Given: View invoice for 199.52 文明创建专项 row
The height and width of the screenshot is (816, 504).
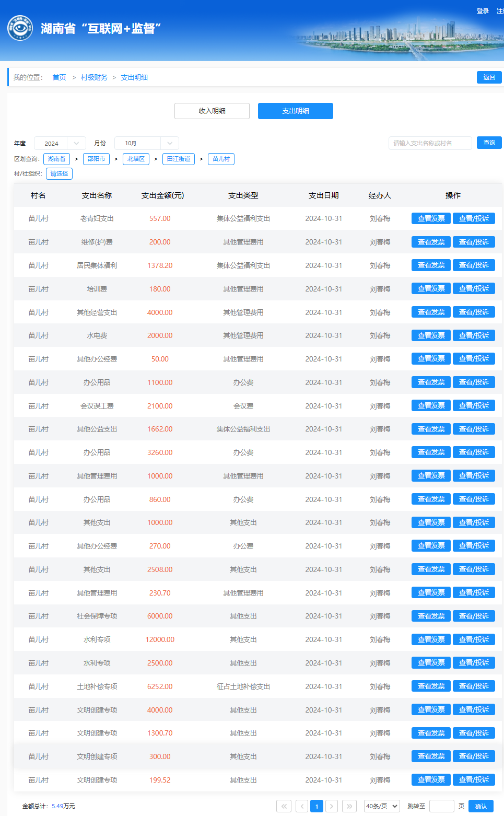Looking at the screenshot, I should pos(431,779).
